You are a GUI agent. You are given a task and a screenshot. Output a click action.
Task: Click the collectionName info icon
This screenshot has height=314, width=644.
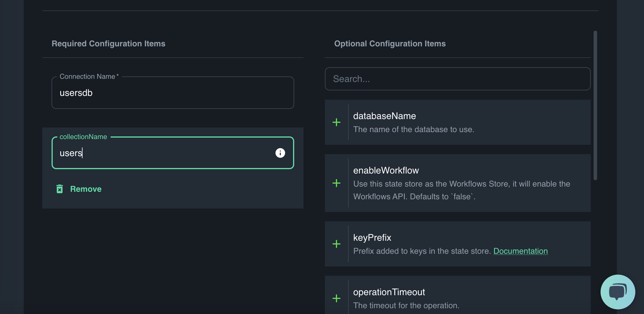click(280, 153)
